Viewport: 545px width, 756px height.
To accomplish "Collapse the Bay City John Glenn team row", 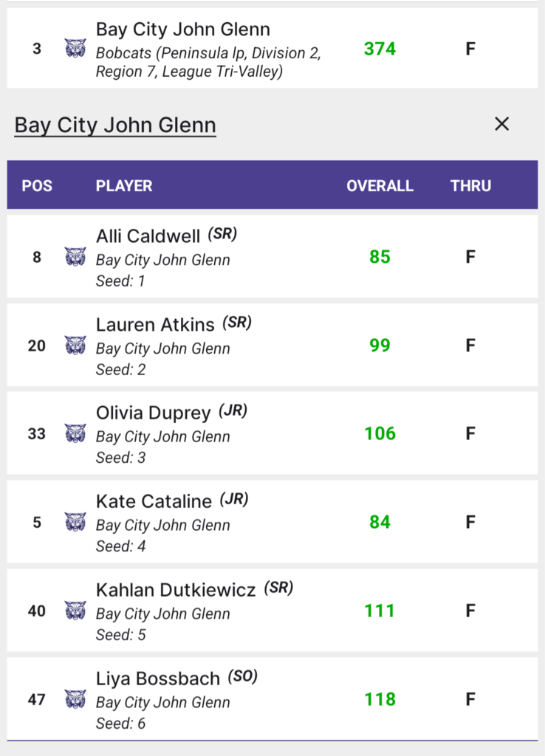I will click(272, 48).
